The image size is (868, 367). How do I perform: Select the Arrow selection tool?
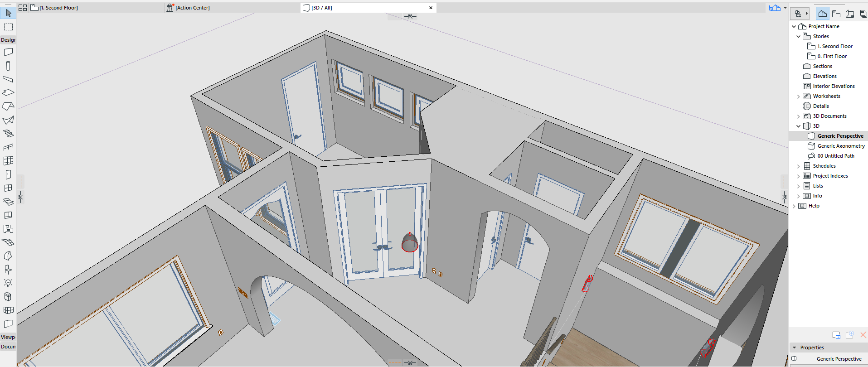pyautogui.click(x=8, y=13)
